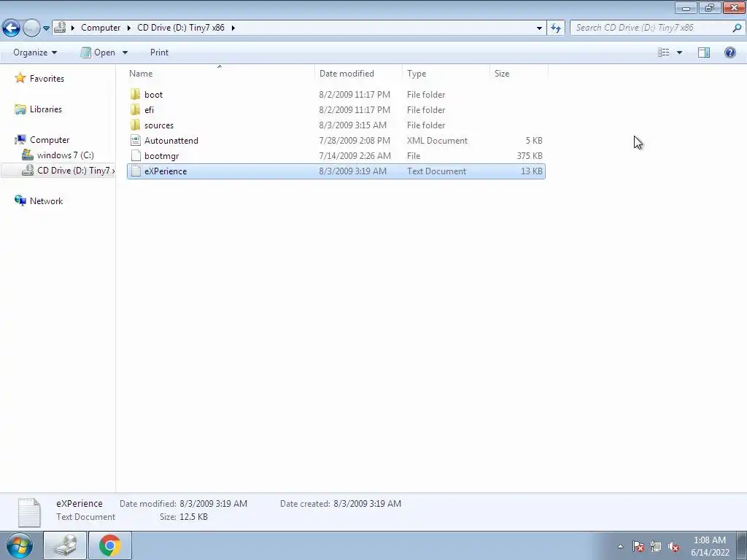Change your view icon button
The height and width of the screenshot is (560, 747).
coord(663,52)
